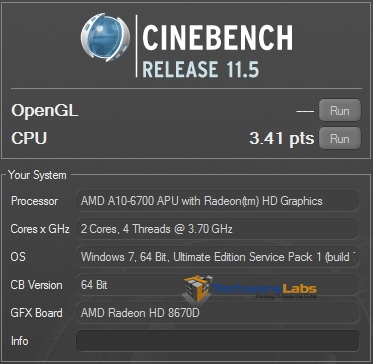
Task: Click the 3.41 pts CPU score
Action: pyautogui.click(x=282, y=138)
